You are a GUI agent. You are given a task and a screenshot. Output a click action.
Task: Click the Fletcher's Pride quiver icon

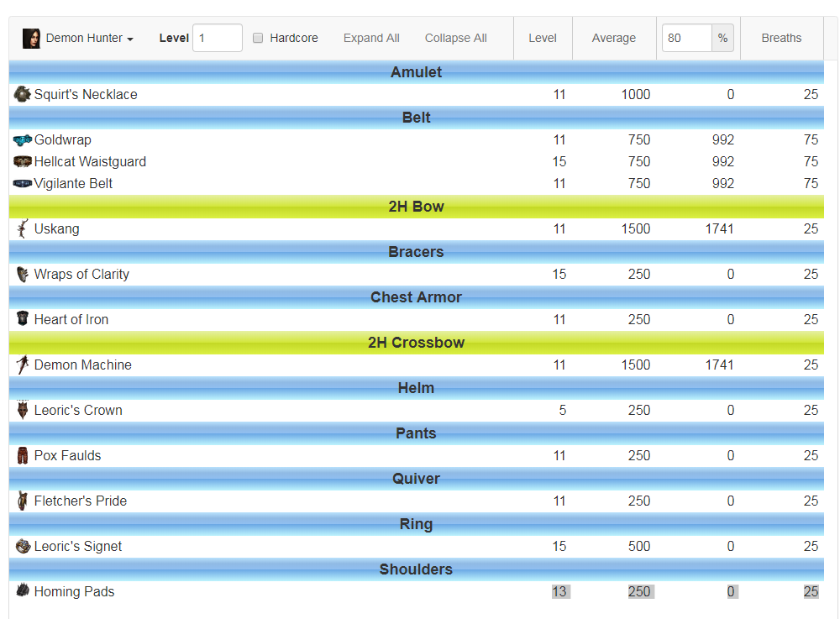[22, 501]
